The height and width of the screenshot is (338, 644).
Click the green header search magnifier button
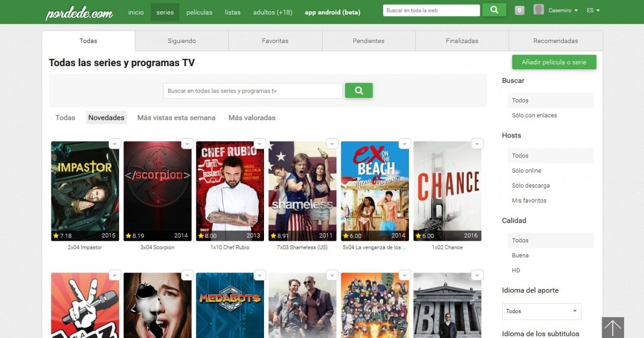click(x=494, y=10)
